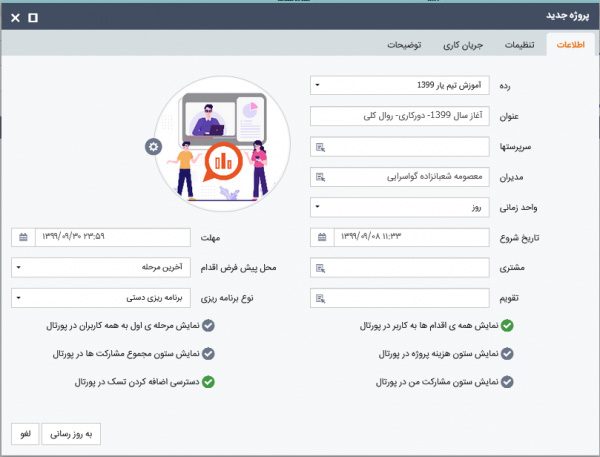Viewport: 600px width, 457px height.
Task: Click the مدیران field containing معصومه شعبانزاده
Action: pos(400,177)
